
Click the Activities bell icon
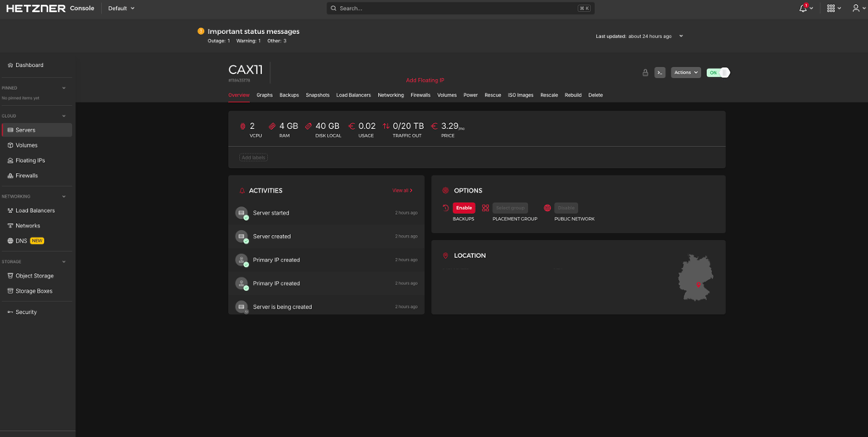point(242,191)
